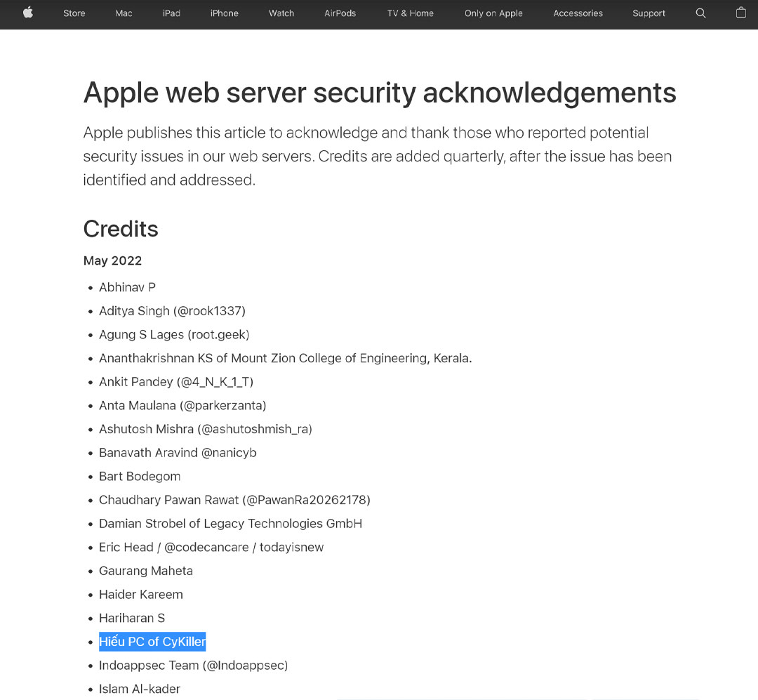Go to TV & Home section
This screenshot has height=700, width=758.
pos(411,13)
